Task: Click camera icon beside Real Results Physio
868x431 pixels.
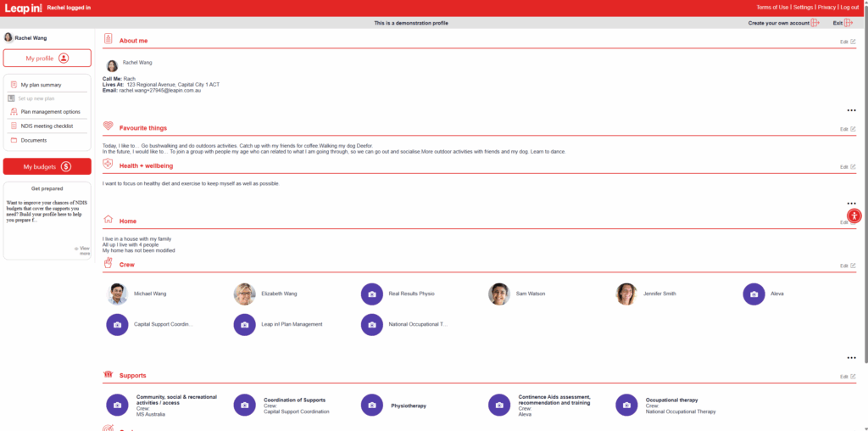Action: 371,294
